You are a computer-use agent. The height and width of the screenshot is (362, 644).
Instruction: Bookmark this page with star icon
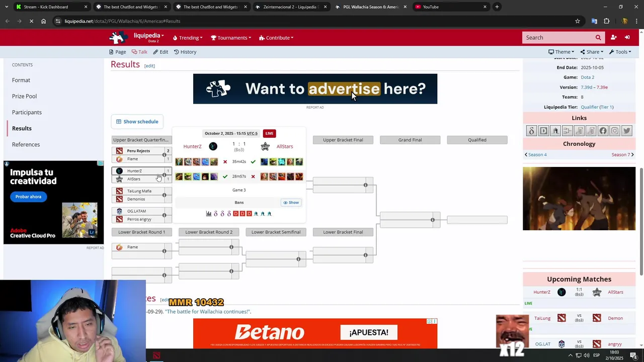pyautogui.click(x=578, y=21)
